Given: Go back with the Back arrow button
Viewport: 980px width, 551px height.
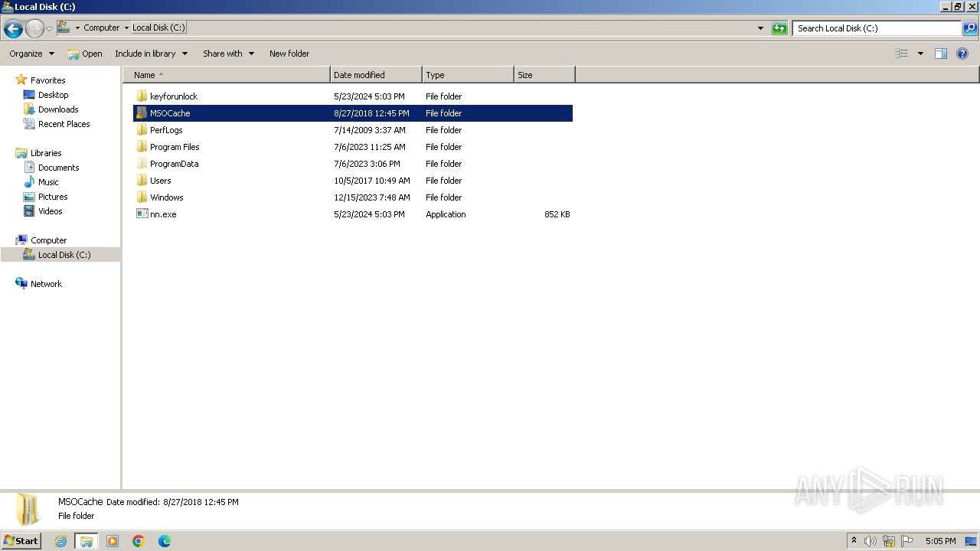Looking at the screenshot, I should click(x=13, y=29).
